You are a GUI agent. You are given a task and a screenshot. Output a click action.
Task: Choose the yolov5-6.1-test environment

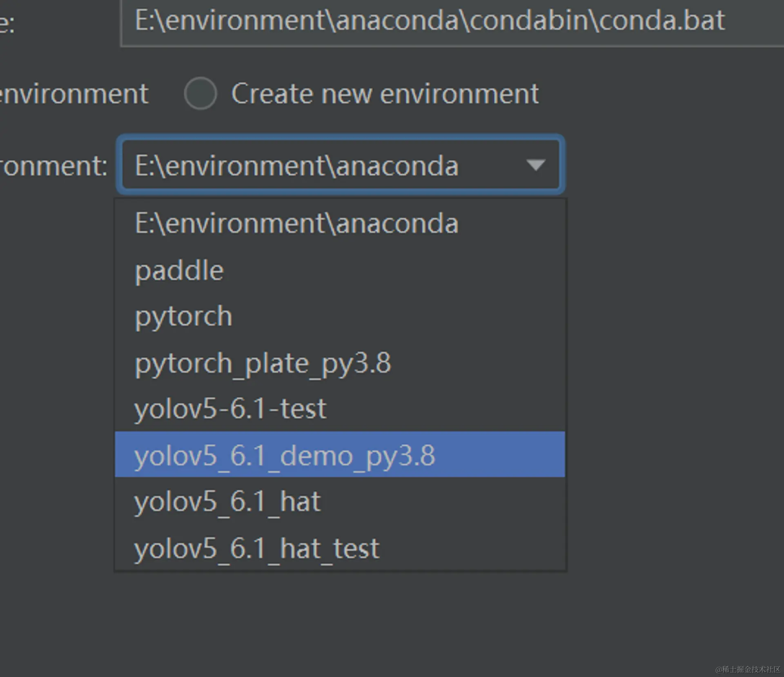click(x=230, y=409)
